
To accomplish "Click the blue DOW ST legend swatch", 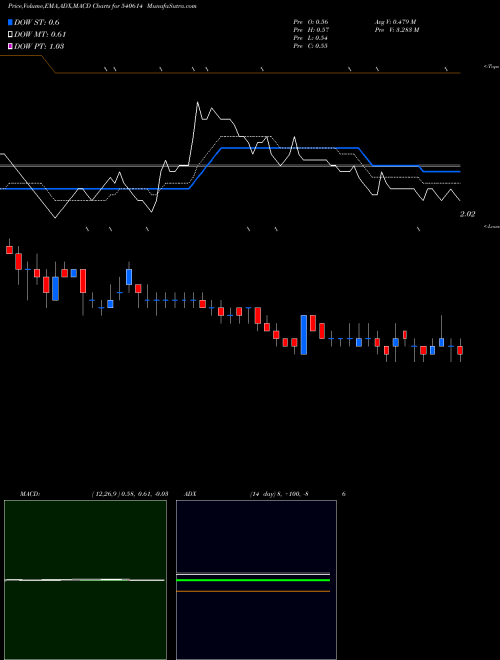I will coord(11,22).
